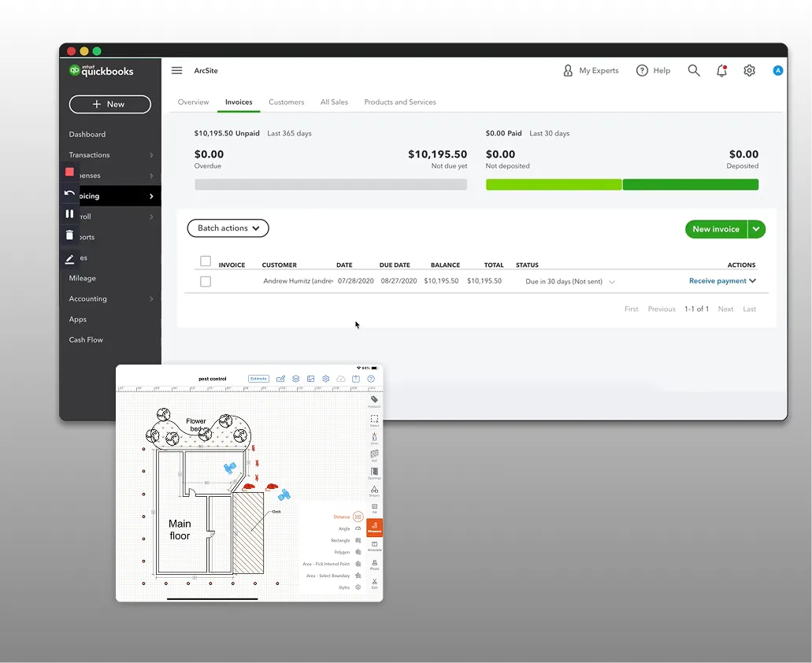Sort by the DUE DATE column header
This screenshot has height=663, width=812.
coord(395,265)
